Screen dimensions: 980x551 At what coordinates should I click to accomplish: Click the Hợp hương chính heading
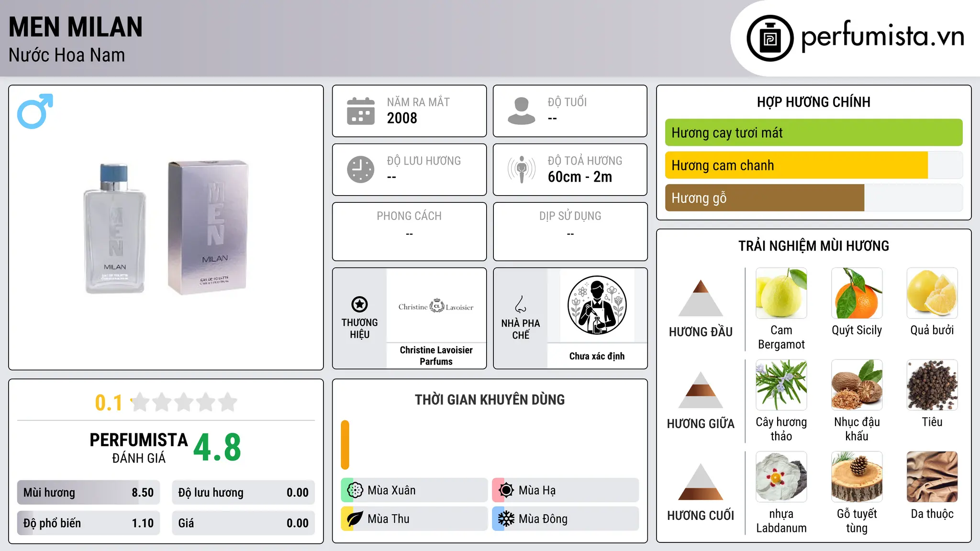[813, 102]
